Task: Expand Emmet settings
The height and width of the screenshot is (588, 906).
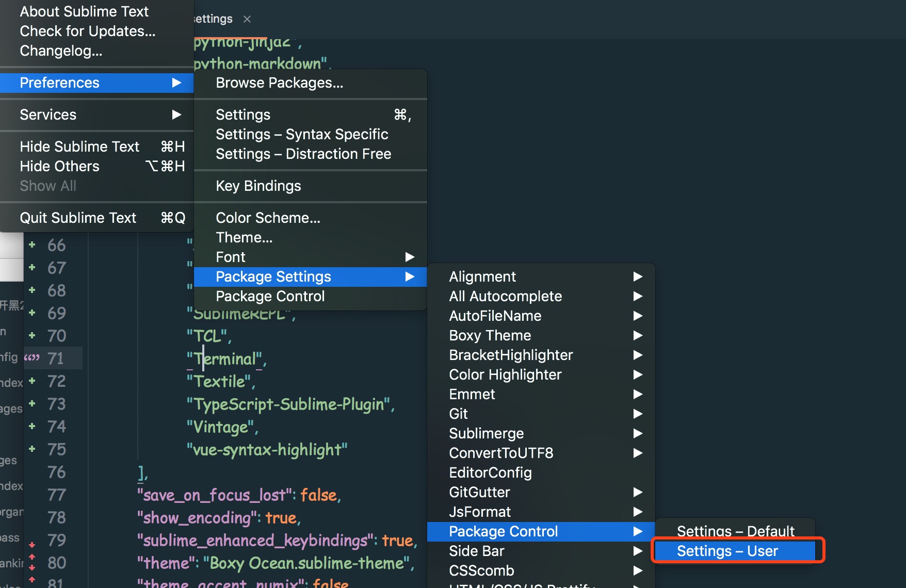Action: (541, 394)
